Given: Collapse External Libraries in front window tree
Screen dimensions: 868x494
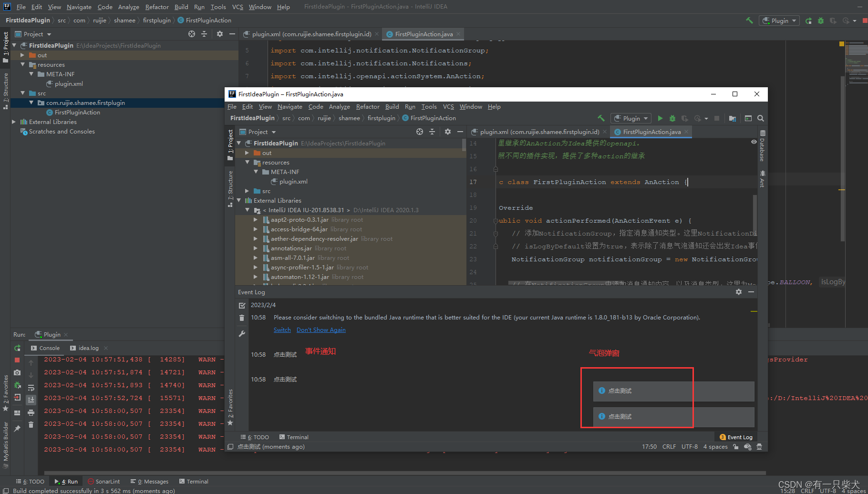Looking at the screenshot, I should point(238,201).
